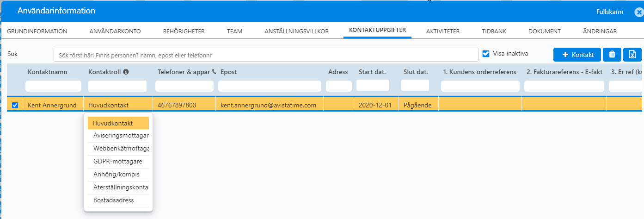Open the Tidbank tab
Viewport: 644px width, 219px height.
coord(494,31)
